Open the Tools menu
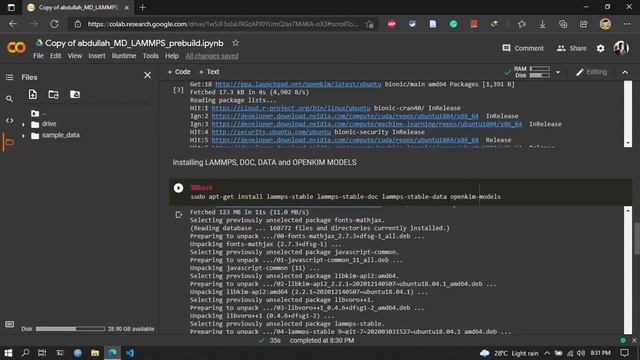 151,56
